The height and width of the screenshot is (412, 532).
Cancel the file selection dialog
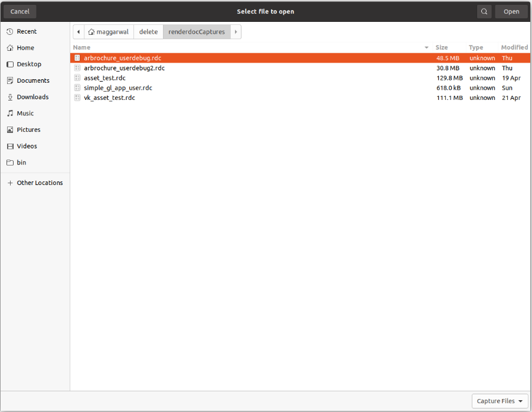(x=20, y=11)
